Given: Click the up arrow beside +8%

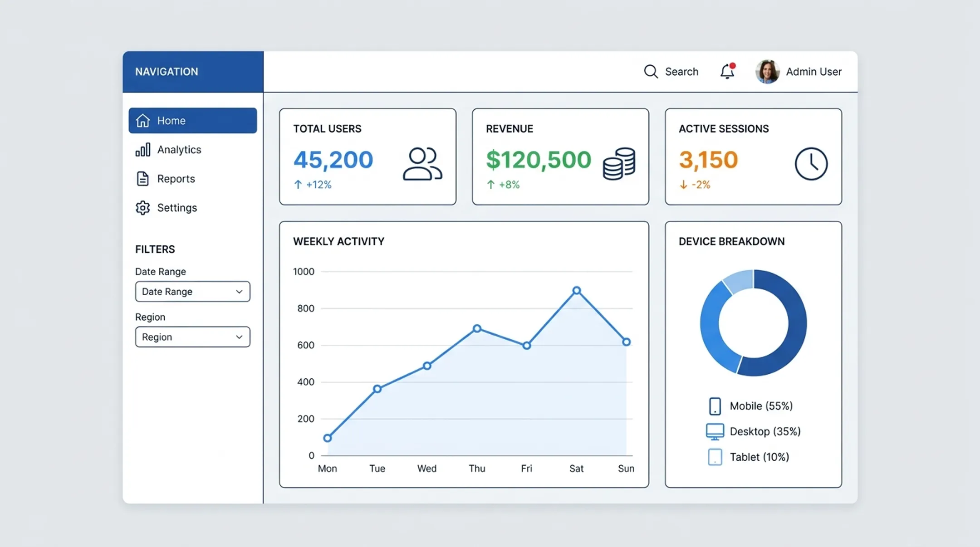Looking at the screenshot, I should (490, 185).
